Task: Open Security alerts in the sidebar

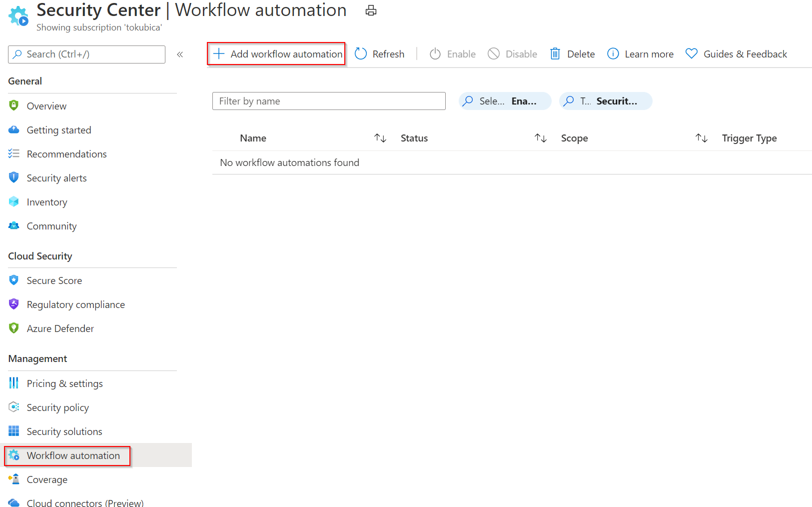Action: click(56, 178)
